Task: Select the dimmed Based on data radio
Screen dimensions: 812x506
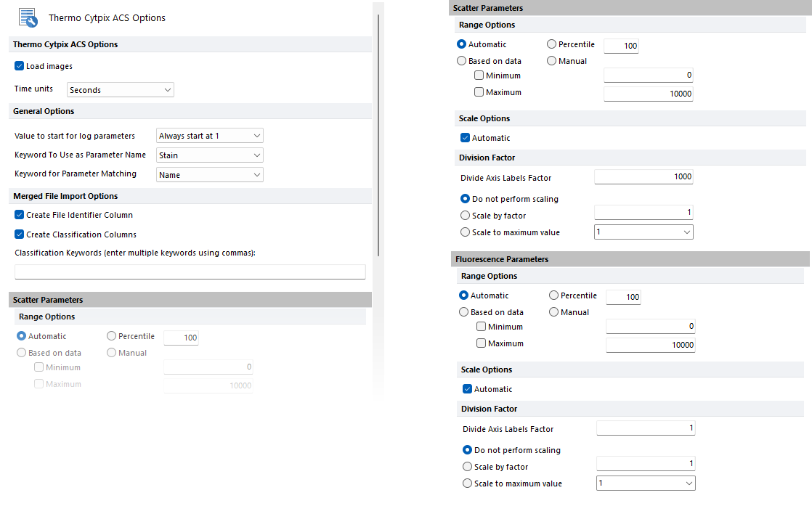Action: [x=21, y=352]
